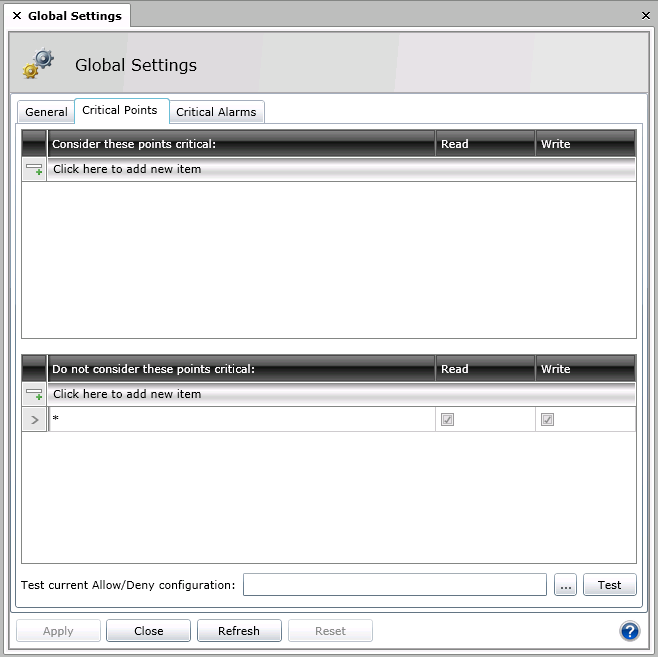
Task: Expand the asterisk row using arrow indicator
Action: (34, 420)
